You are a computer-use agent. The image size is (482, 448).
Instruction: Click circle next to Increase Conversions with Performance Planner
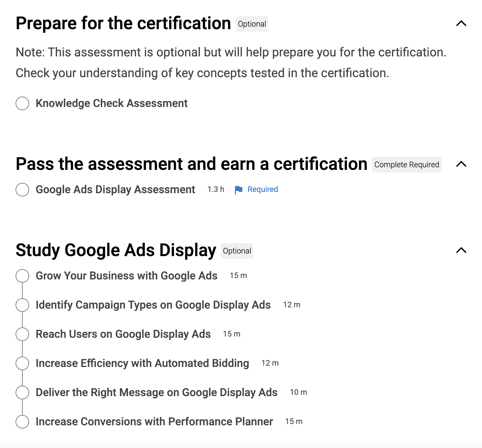click(x=22, y=422)
